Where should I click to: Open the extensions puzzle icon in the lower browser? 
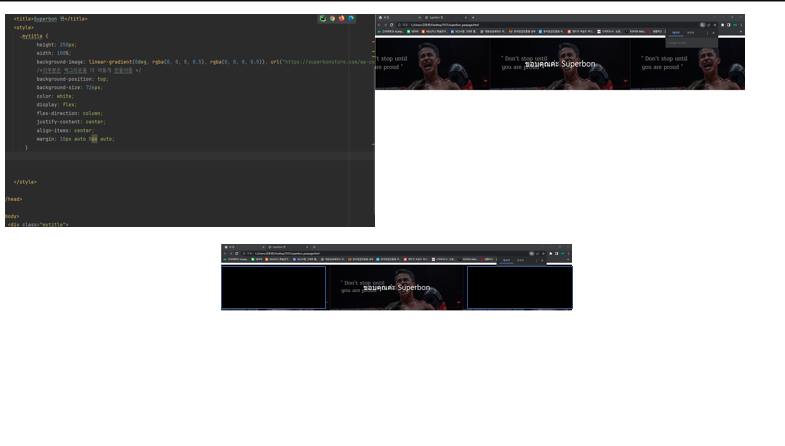pyautogui.click(x=550, y=253)
